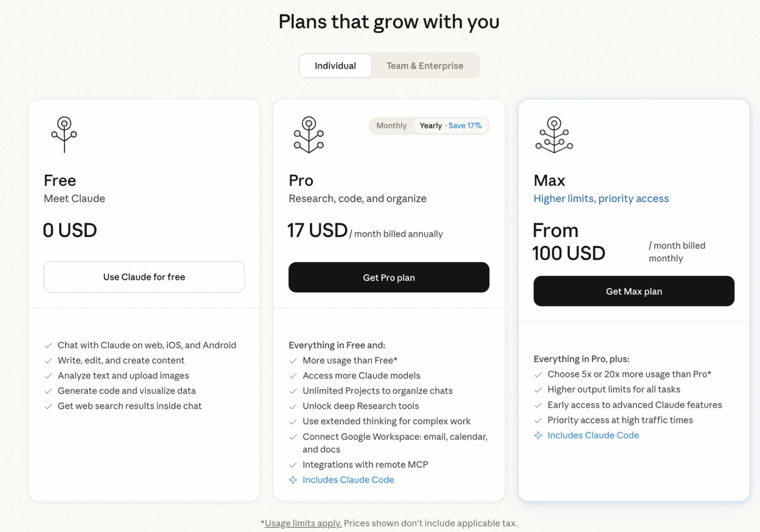This screenshot has height=532, width=760.
Task: Click the Max plan tree icon
Action: tap(554, 135)
